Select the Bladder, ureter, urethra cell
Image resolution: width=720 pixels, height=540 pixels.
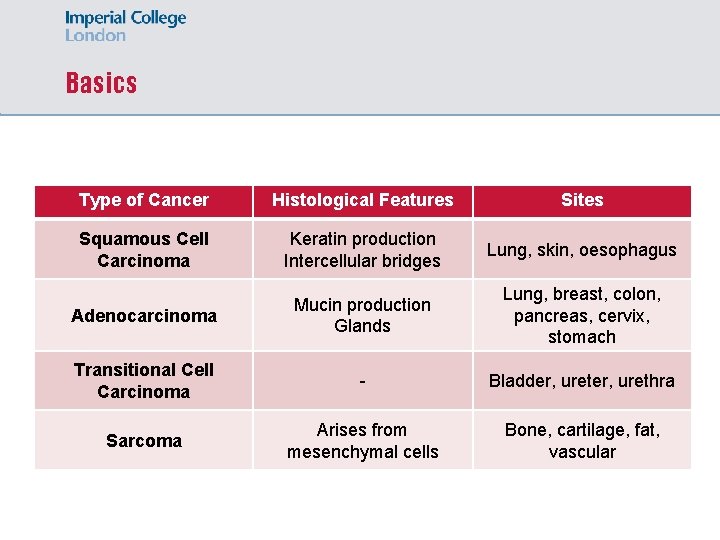pyautogui.click(x=582, y=381)
